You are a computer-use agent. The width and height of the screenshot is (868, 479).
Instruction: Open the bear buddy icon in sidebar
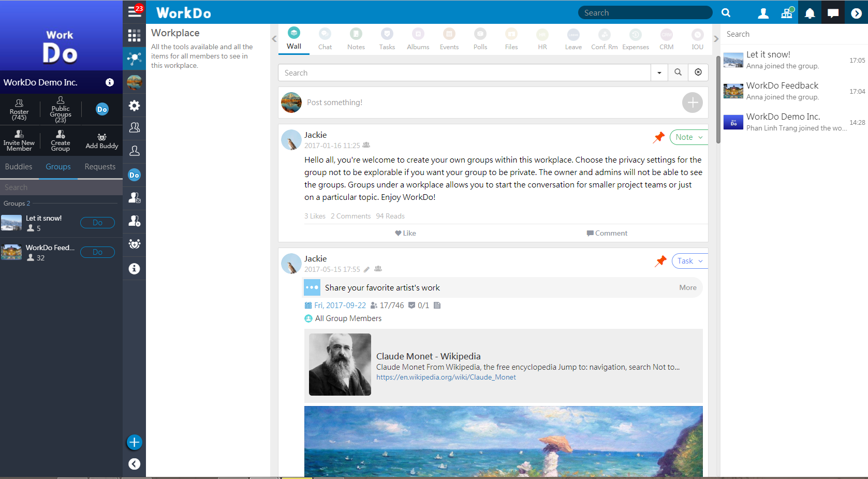pos(135,244)
